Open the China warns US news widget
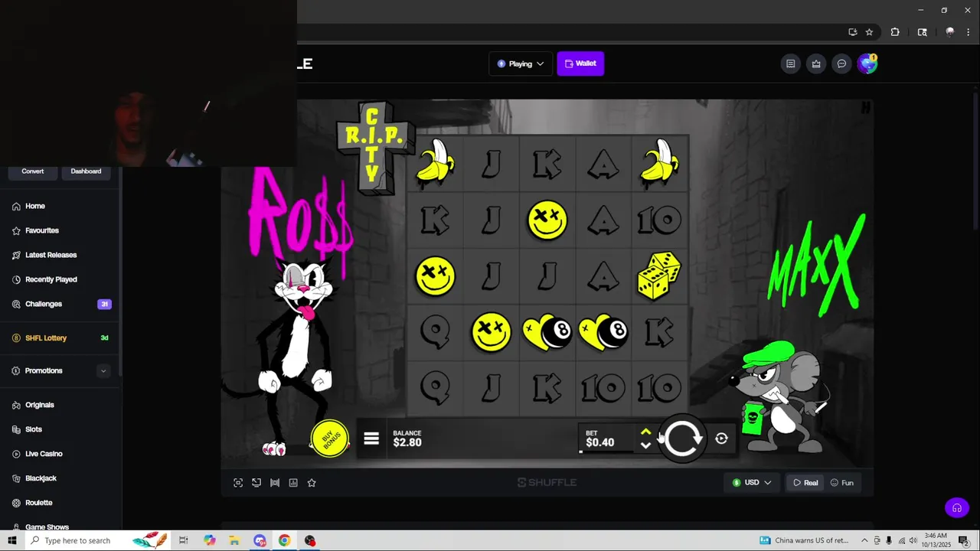Image resolution: width=980 pixels, height=551 pixels. pos(804,540)
